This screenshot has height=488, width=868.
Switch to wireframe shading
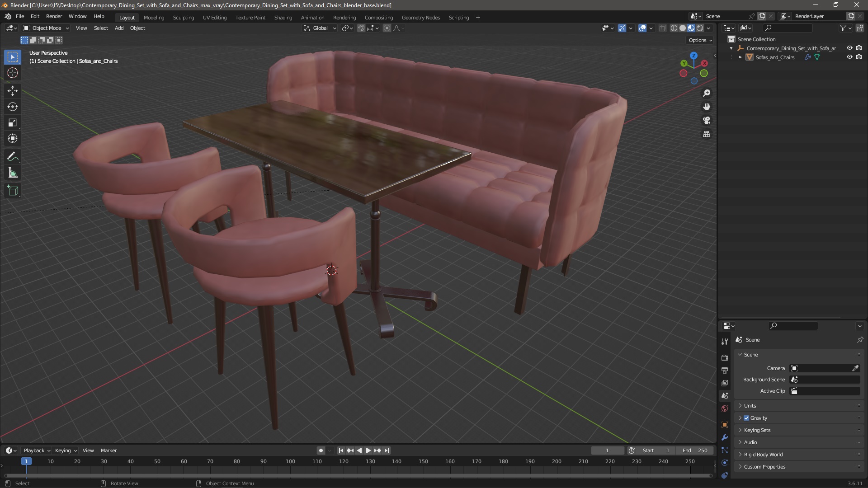(x=674, y=28)
